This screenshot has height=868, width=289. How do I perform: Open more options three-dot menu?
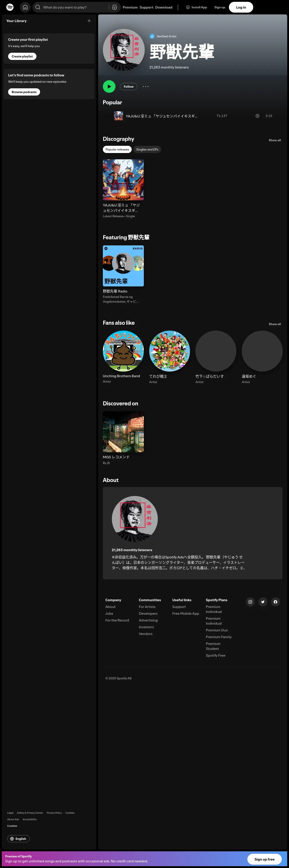tap(146, 87)
